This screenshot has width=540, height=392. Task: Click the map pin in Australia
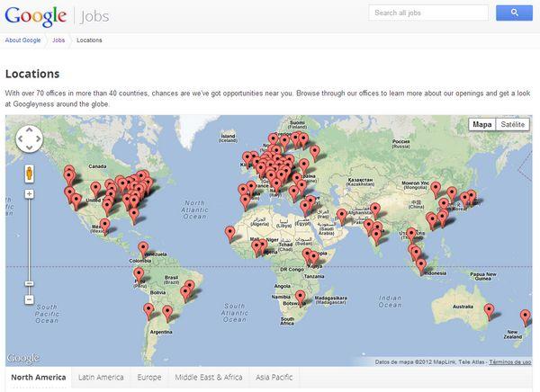(489, 311)
